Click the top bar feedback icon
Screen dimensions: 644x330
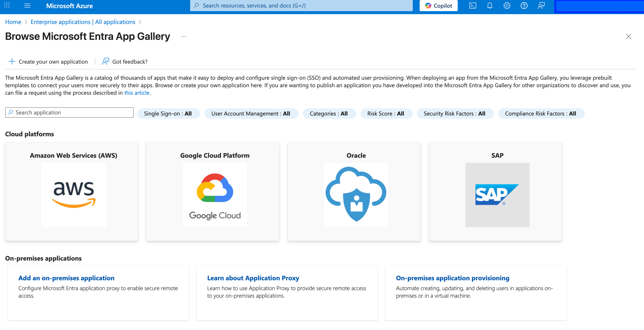pyautogui.click(x=541, y=6)
